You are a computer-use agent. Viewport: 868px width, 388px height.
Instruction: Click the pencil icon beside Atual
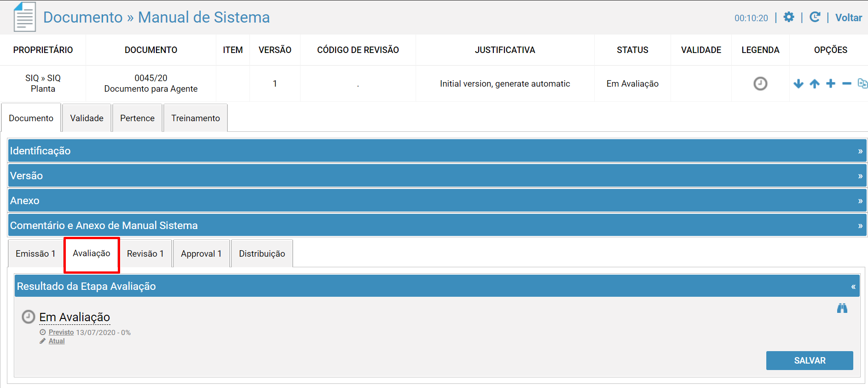[43, 341]
